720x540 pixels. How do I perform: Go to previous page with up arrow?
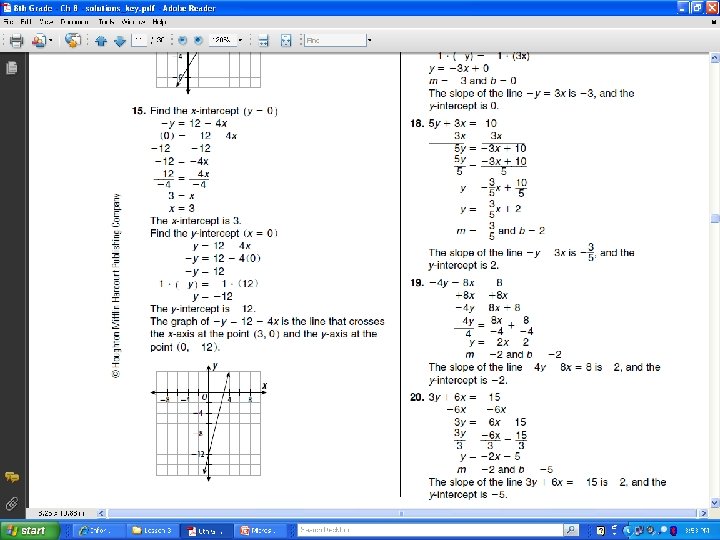101,41
